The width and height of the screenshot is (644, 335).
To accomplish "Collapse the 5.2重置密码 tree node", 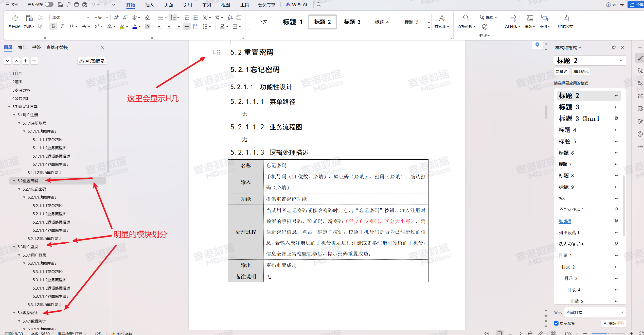I will (14, 181).
